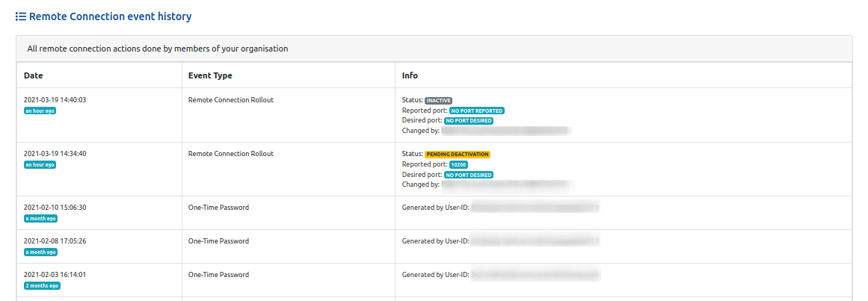Click an hour ago badge under 14:34:40

(40, 164)
